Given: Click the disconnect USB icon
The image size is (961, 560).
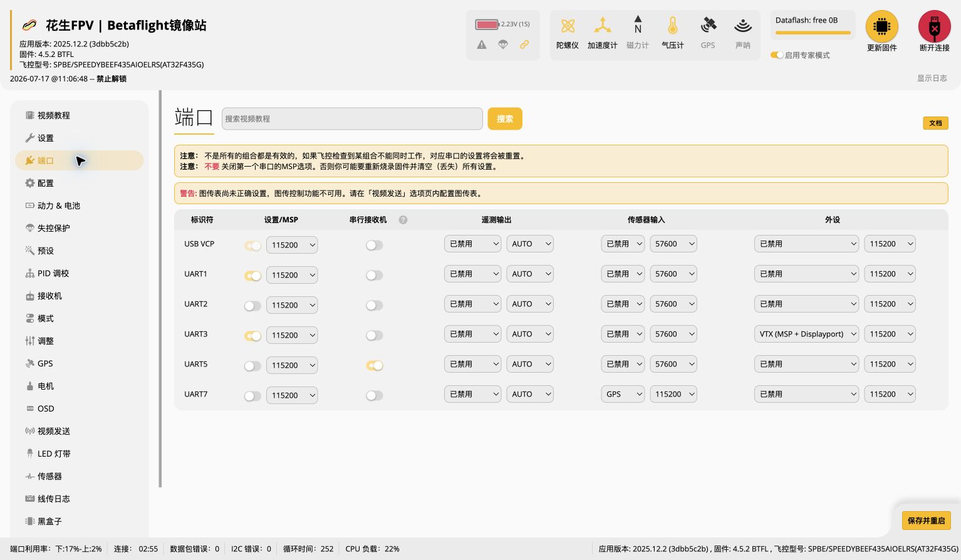Looking at the screenshot, I should point(934,27).
